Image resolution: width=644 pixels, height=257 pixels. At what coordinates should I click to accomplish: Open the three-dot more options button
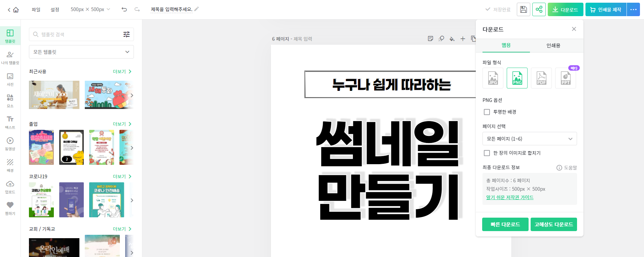coord(633,9)
